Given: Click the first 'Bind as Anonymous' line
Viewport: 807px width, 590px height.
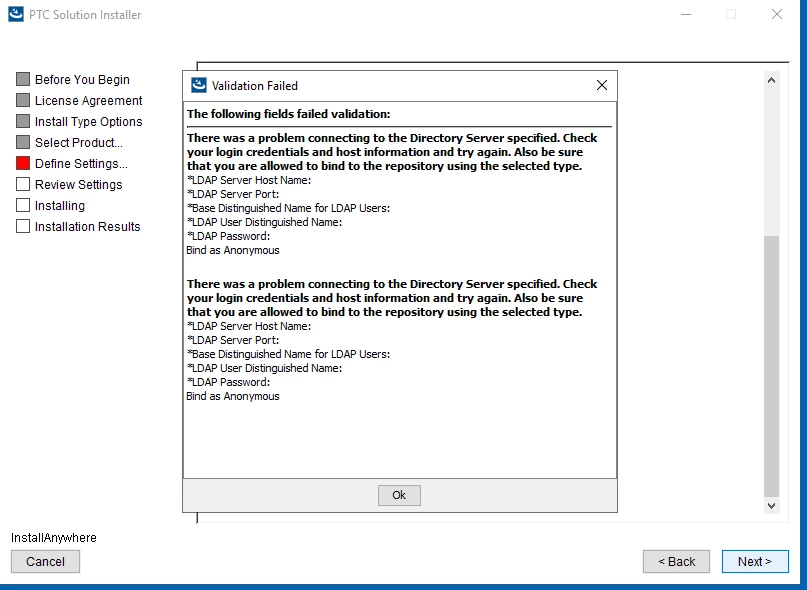Looking at the screenshot, I should [233, 250].
